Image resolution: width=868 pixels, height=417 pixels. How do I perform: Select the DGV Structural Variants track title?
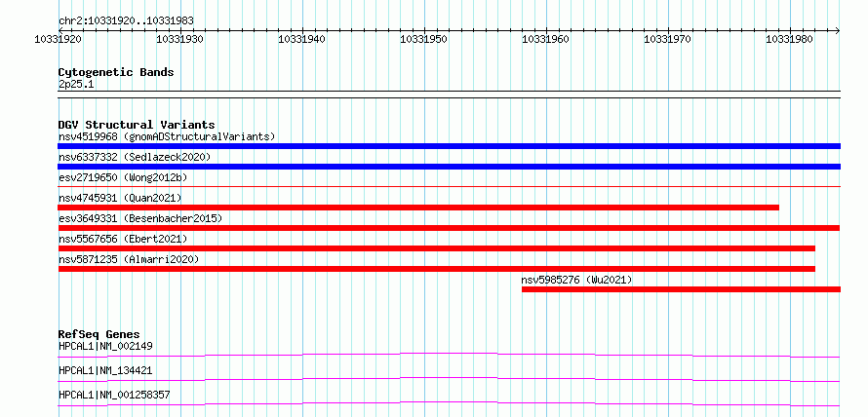(137, 125)
